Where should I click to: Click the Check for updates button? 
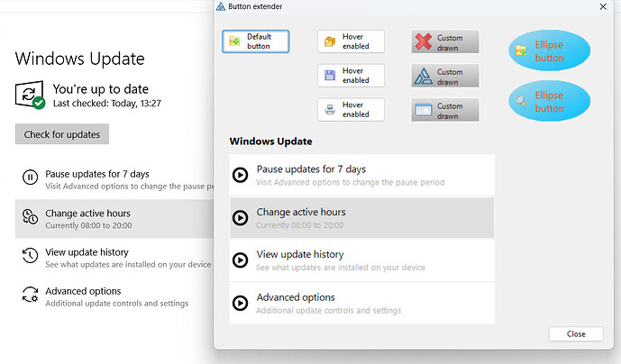pyautogui.click(x=62, y=134)
